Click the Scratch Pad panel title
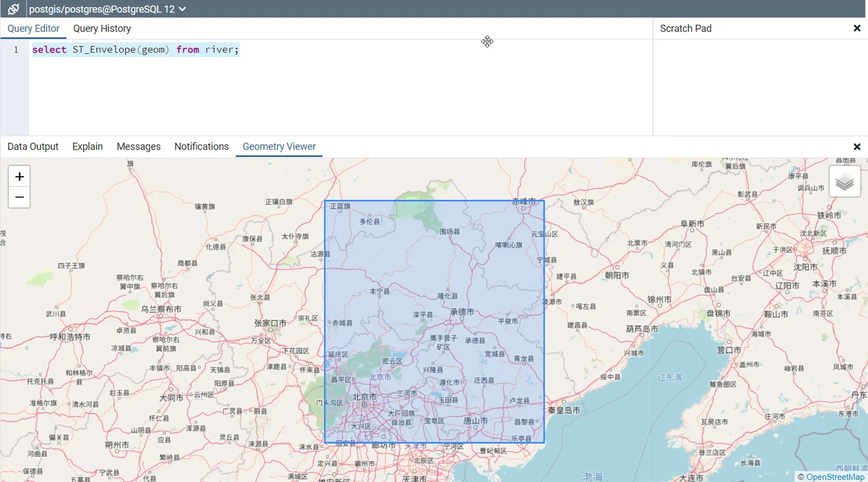 click(x=686, y=29)
